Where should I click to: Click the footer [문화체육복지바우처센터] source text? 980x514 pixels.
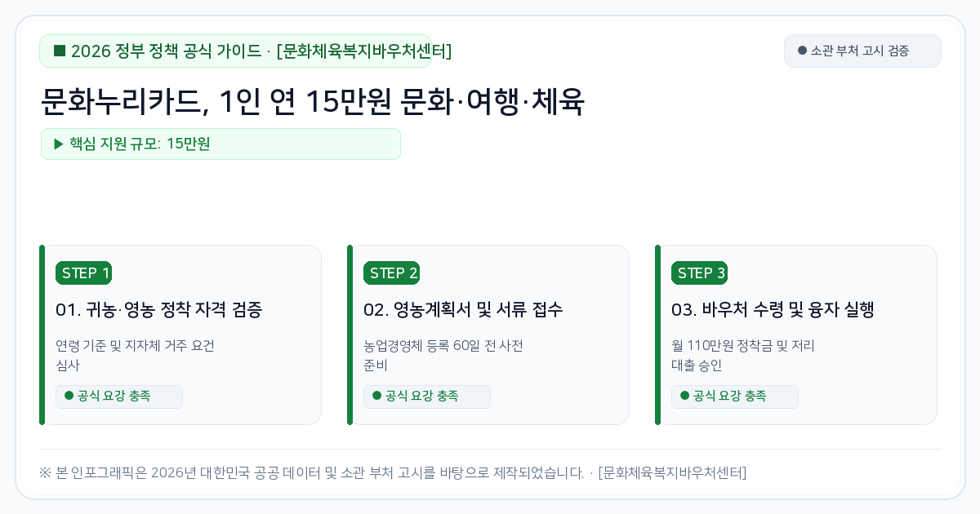[x=672, y=472]
